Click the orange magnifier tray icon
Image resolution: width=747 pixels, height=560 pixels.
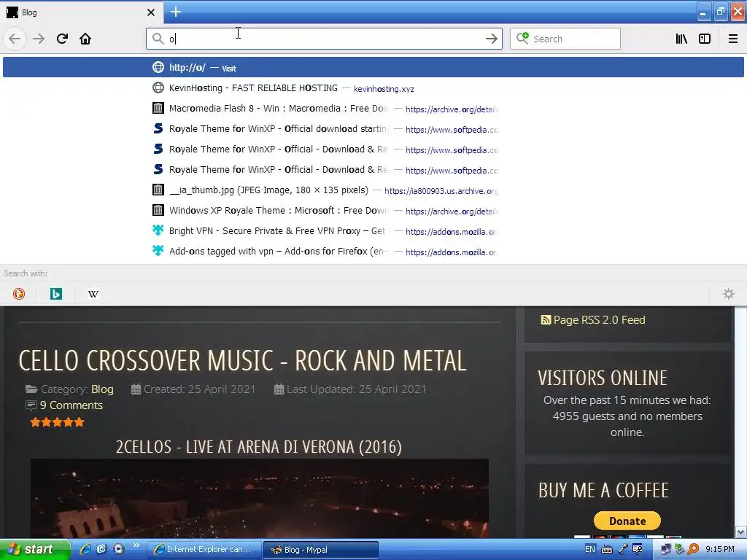693,550
